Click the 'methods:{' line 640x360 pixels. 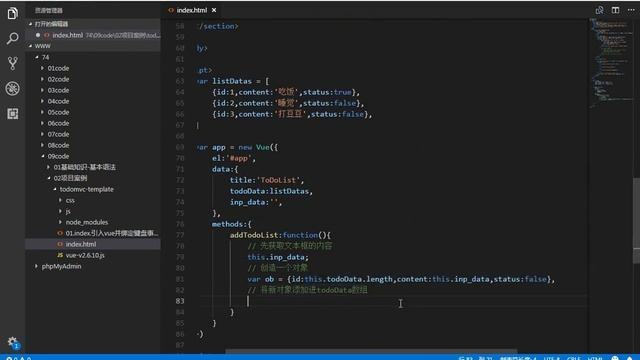[x=231, y=224]
